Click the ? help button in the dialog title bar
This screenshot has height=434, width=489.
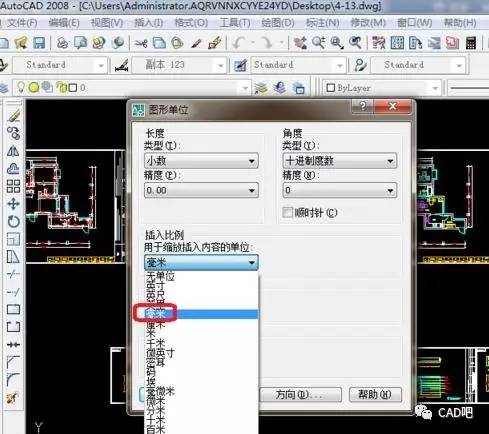(x=363, y=106)
